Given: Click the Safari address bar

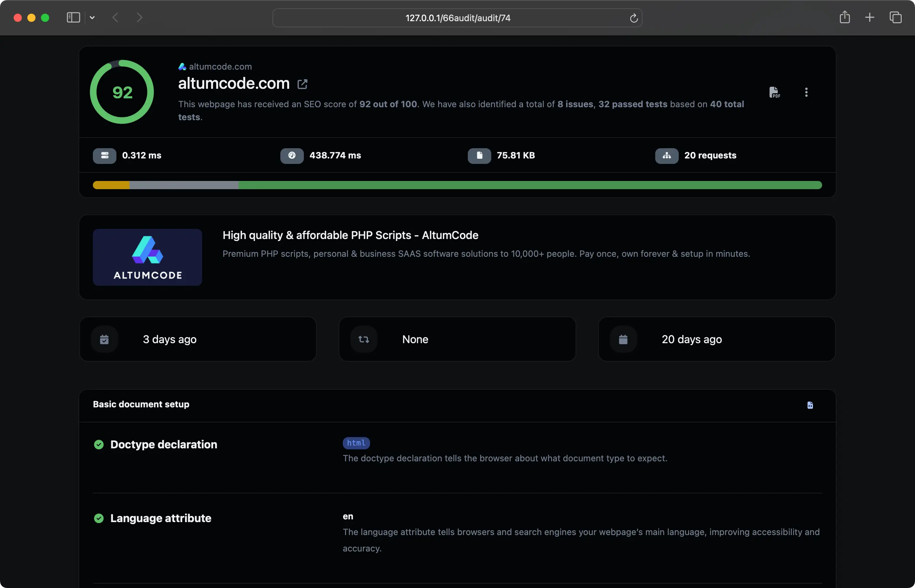Looking at the screenshot, I should point(457,18).
